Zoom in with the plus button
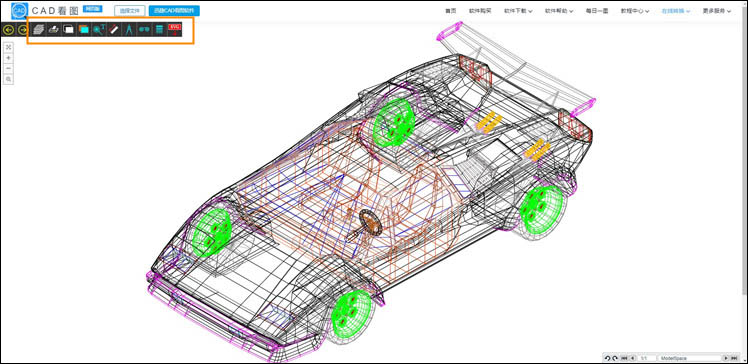748x364 pixels. click(x=9, y=58)
